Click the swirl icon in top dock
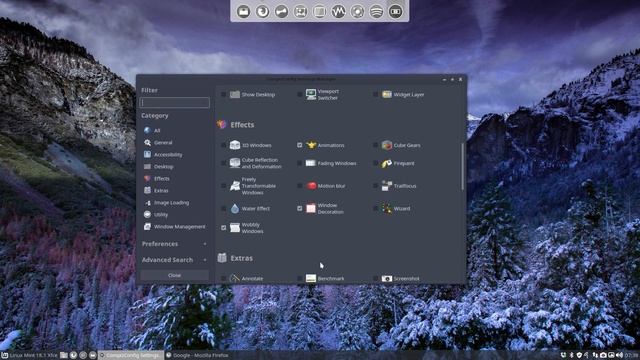640x360 pixels. (262, 11)
